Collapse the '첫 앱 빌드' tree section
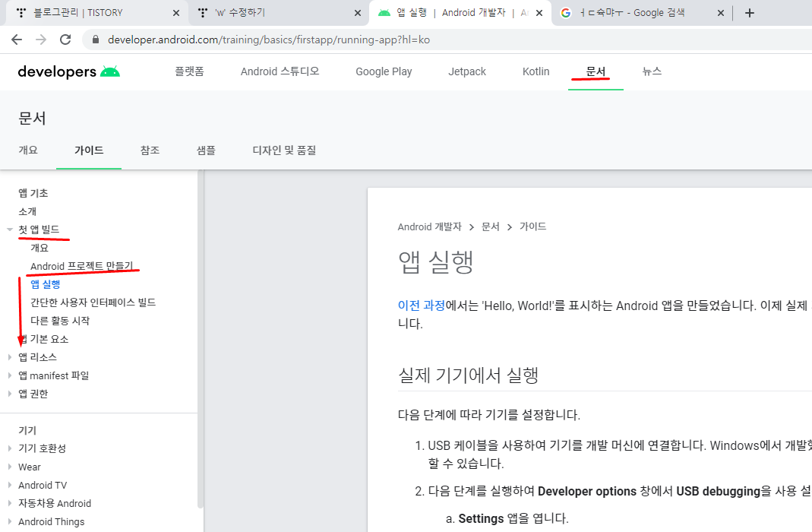812x532 pixels. 9,230
